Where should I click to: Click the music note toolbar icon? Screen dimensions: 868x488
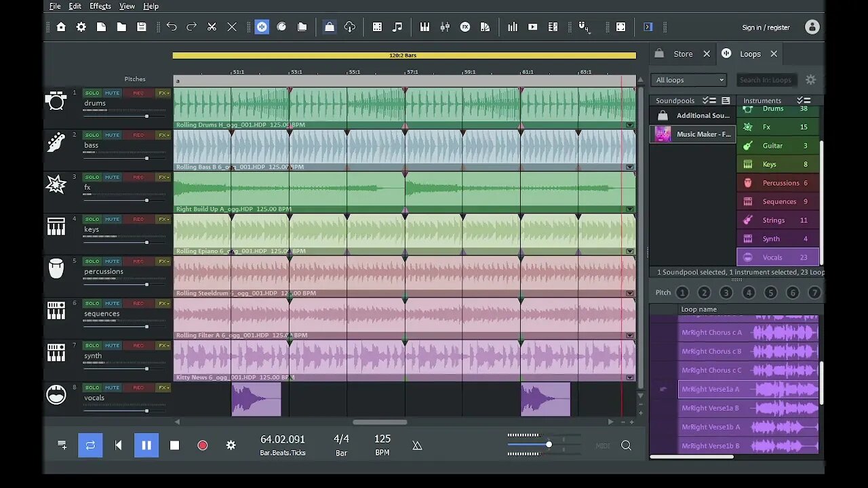pos(397,27)
